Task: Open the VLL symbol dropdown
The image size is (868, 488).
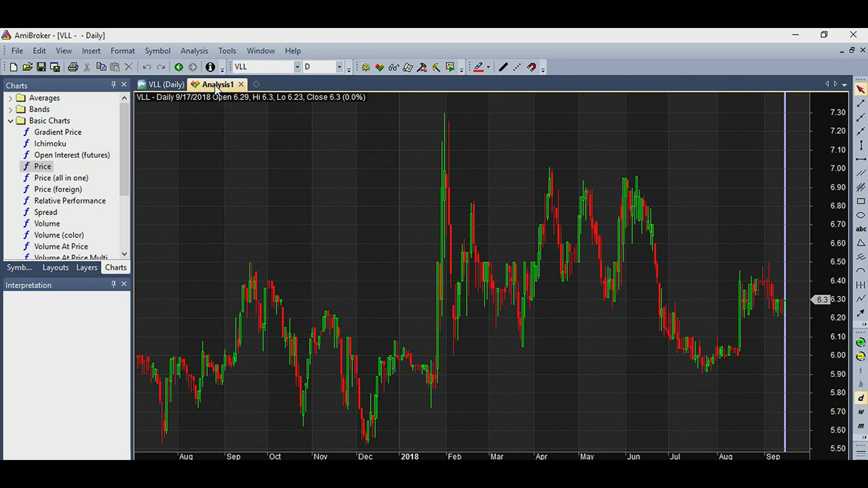Action: 297,67
